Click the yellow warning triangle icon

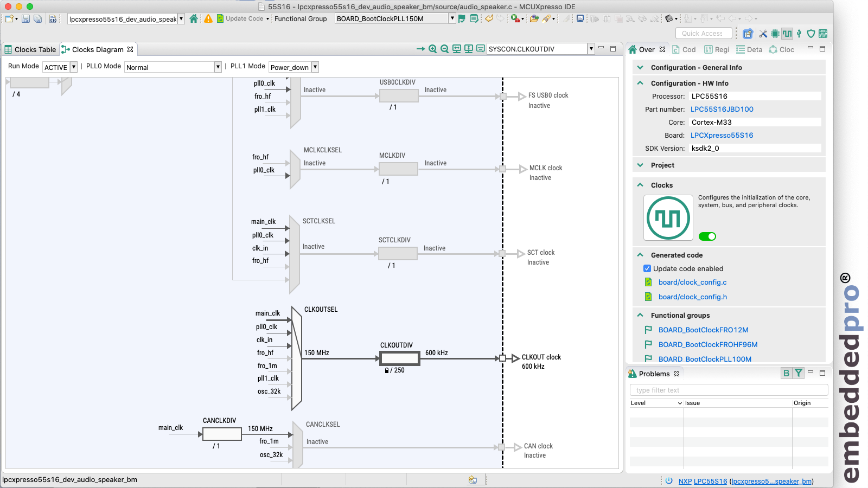point(208,18)
